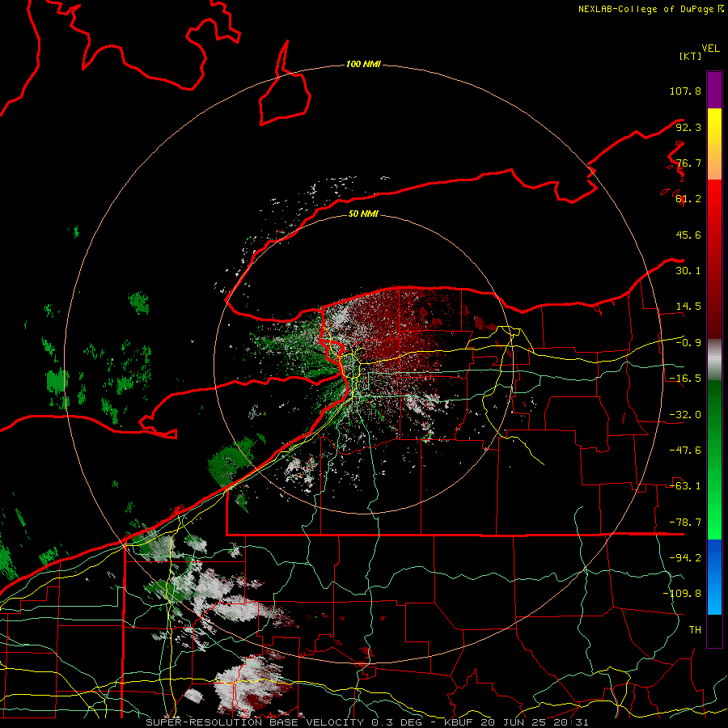Viewport: 728px width, 728px height.
Task: Pick the gray near-zero segment of the color bar
Action: [714, 360]
